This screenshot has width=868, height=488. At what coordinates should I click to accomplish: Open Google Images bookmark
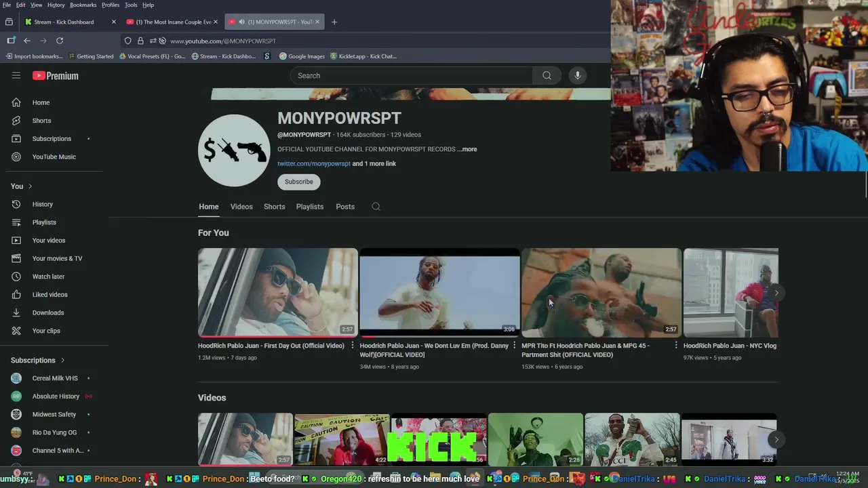click(302, 56)
